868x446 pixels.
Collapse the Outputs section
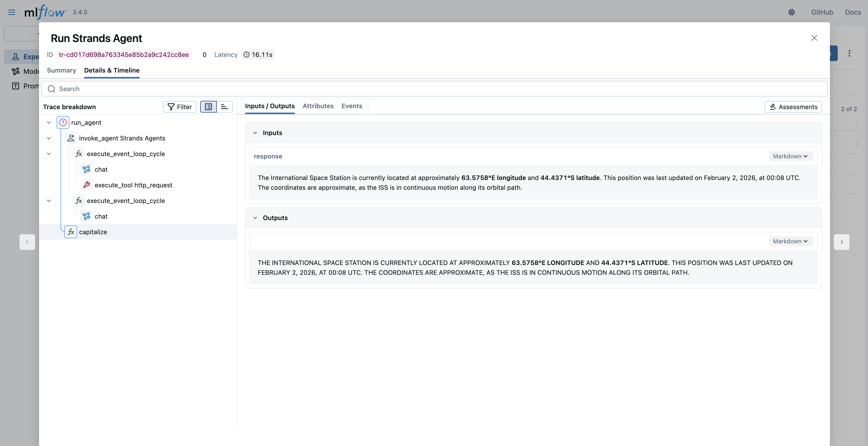point(255,218)
